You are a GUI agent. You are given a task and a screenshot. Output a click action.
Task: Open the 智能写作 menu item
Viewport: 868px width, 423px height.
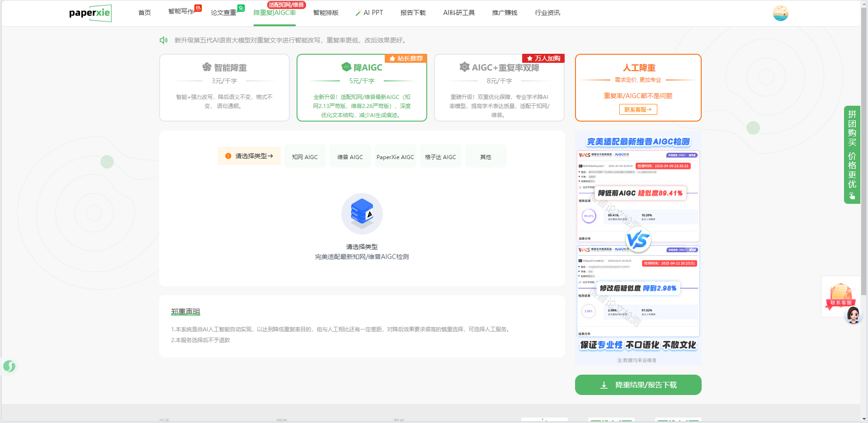(x=181, y=12)
